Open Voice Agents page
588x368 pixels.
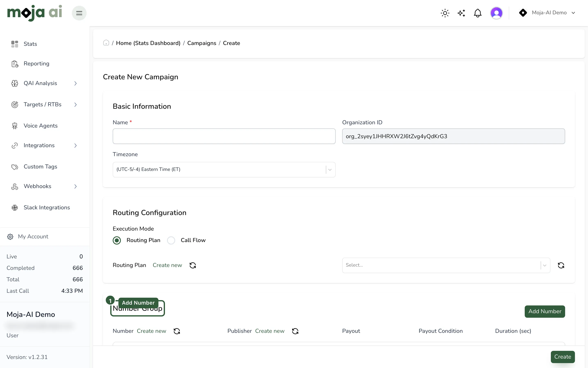click(41, 126)
